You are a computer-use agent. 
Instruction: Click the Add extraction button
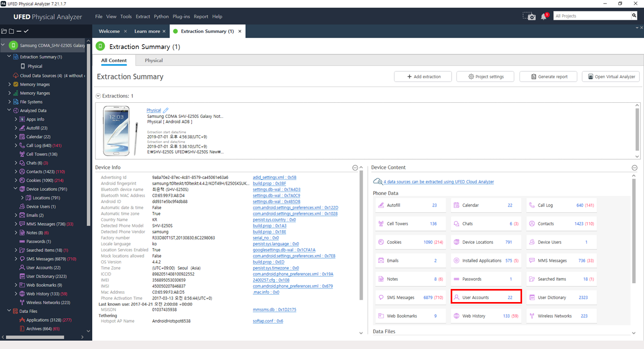tap(423, 77)
